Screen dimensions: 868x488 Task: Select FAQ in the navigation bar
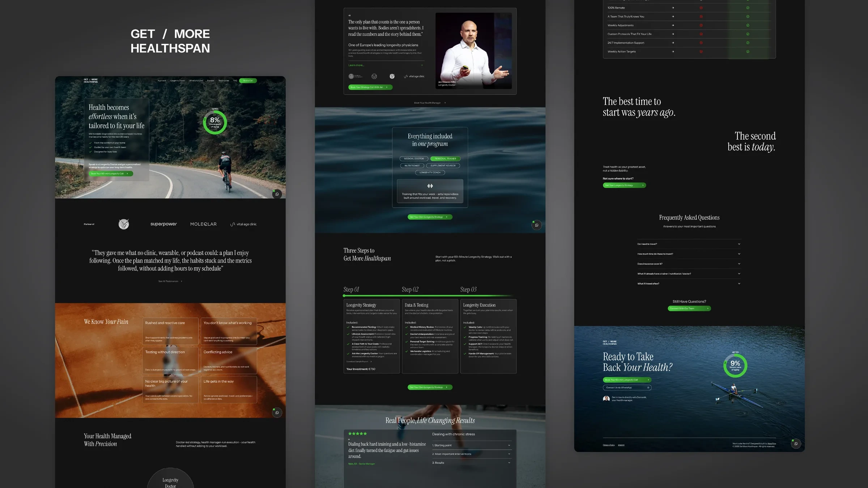tap(235, 81)
